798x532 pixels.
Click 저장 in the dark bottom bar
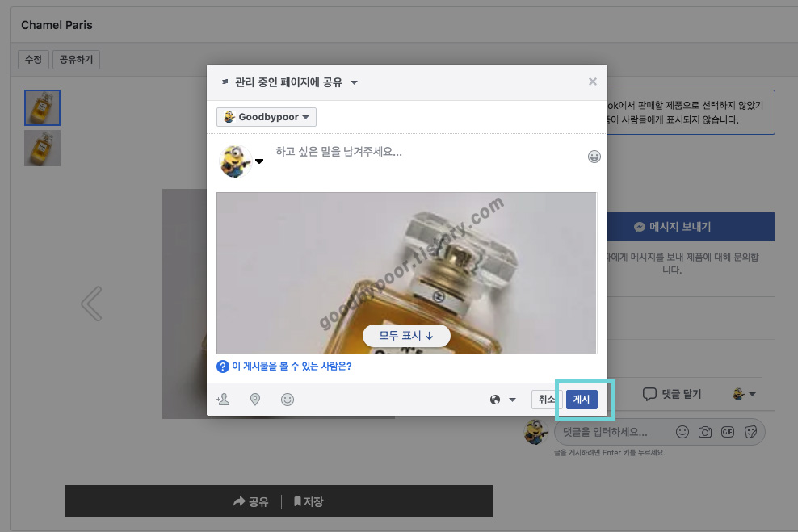pyautogui.click(x=309, y=502)
